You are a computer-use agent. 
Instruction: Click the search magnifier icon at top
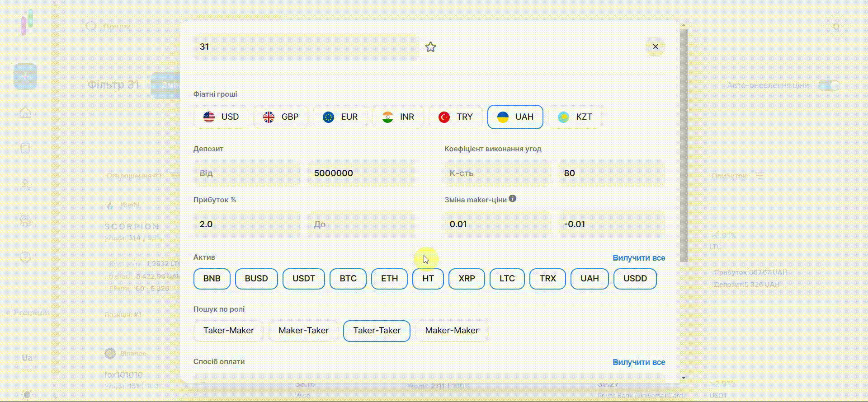click(x=91, y=27)
